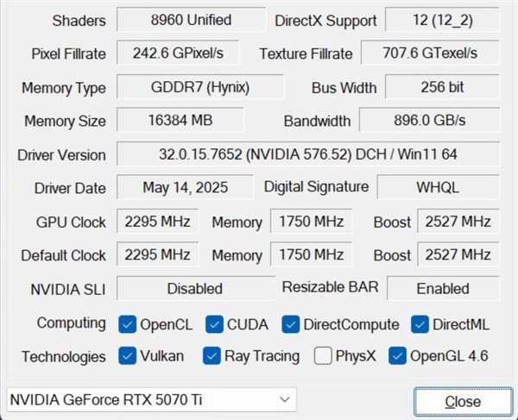
Task: Toggle the Vulkan checkbox
Action: 128,355
